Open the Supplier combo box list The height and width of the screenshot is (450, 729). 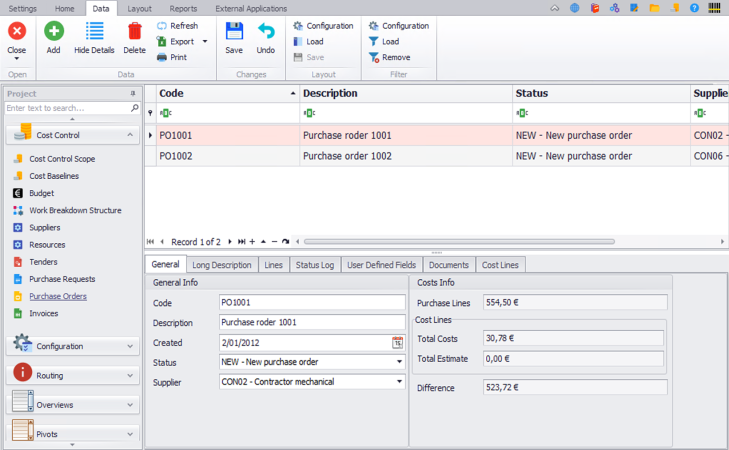coord(399,382)
